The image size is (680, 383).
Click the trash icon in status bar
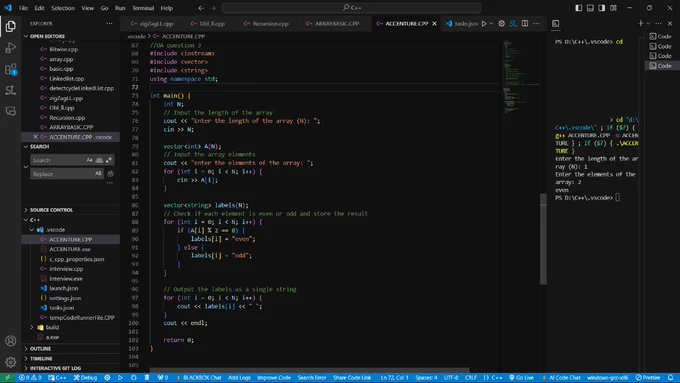coord(147,378)
